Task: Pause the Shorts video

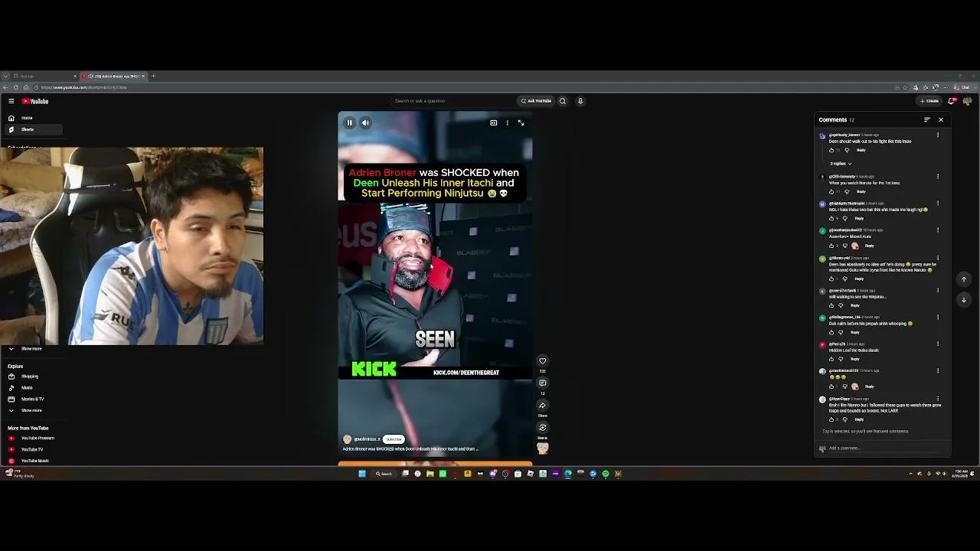Action: tap(349, 122)
